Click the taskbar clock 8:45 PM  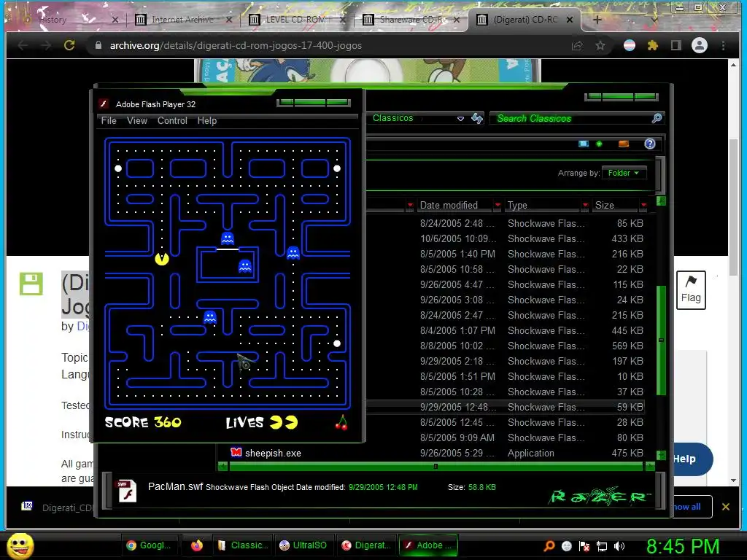click(683, 546)
